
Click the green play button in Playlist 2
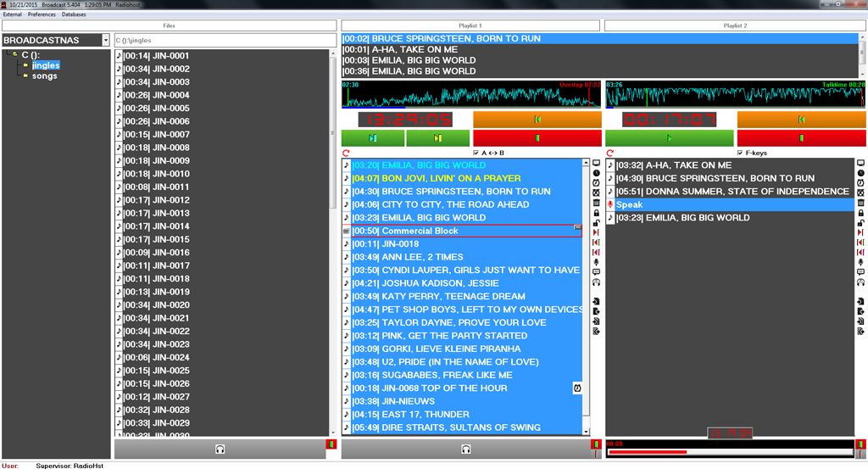tap(670, 138)
